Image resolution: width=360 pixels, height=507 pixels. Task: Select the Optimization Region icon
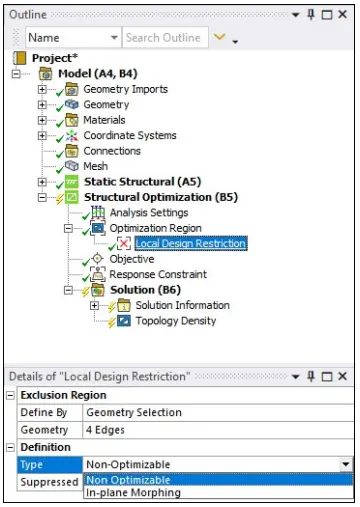pyautogui.click(x=98, y=228)
